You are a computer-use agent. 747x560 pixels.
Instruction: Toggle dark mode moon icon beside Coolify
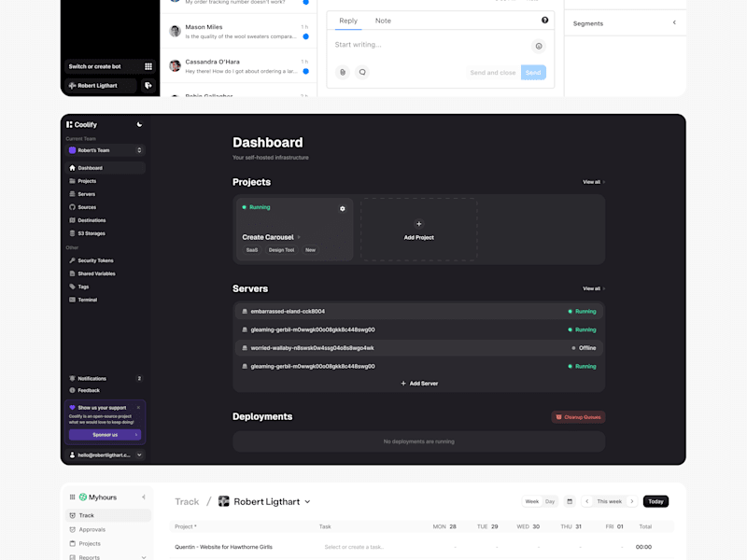coord(139,124)
